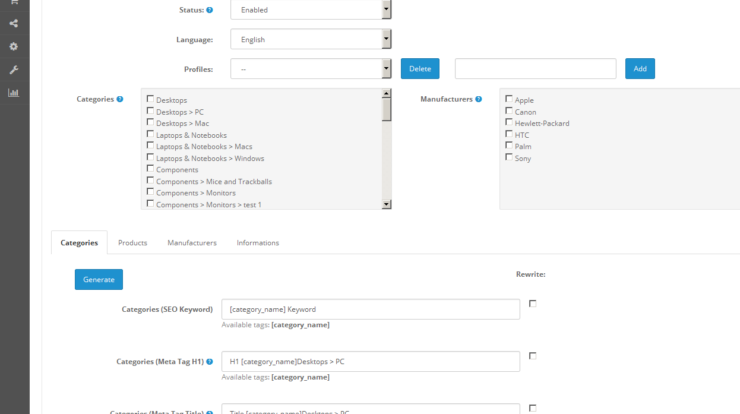Check the HTC manufacturer

coord(509,134)
